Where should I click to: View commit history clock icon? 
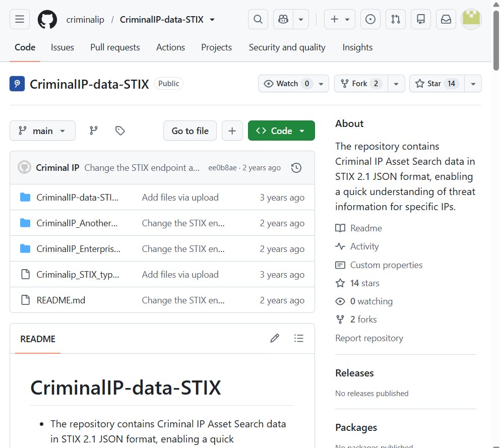point(296,168)
